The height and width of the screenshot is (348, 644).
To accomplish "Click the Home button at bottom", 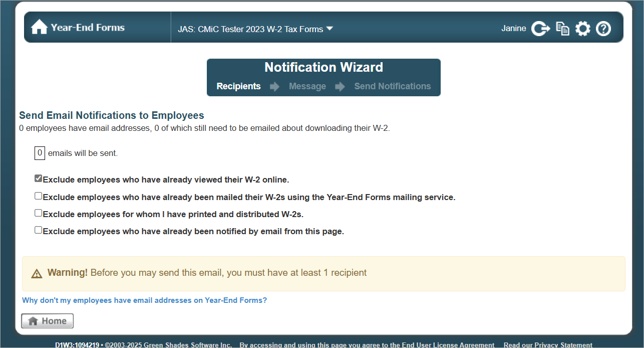I will (48, 321).
